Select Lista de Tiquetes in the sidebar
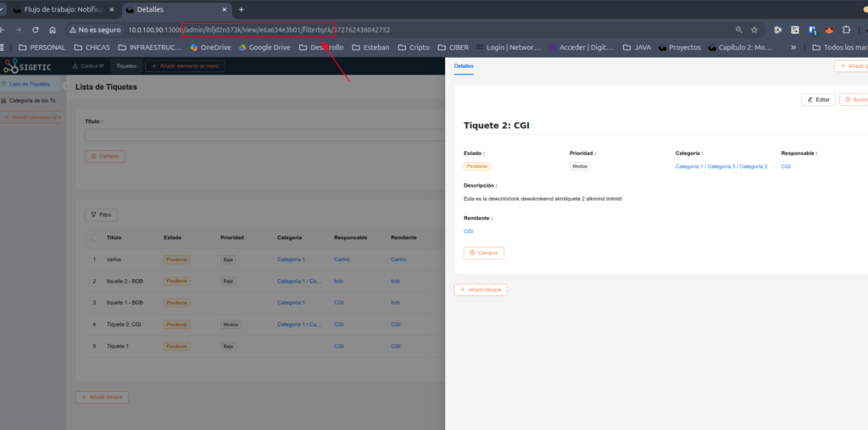 (x=30, y=84)
